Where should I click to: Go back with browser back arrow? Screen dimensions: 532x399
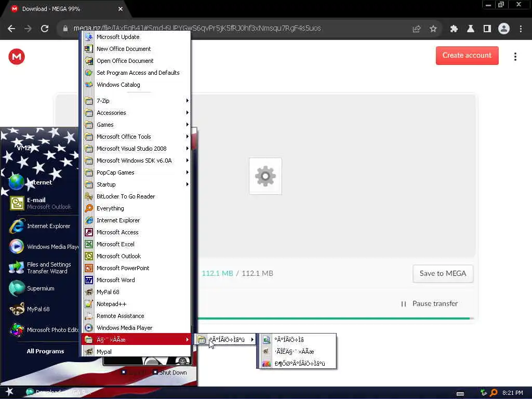[x=11, y=29]
